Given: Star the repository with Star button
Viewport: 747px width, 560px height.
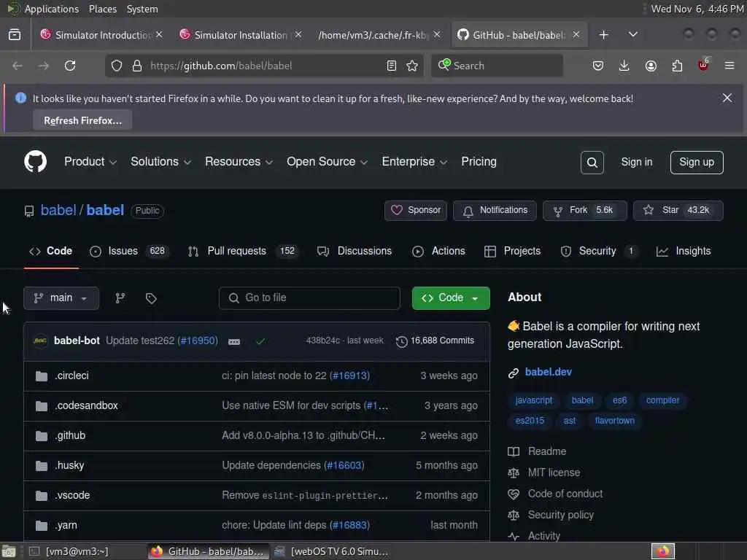Looking at the screenshot, I should pos(678,211).
